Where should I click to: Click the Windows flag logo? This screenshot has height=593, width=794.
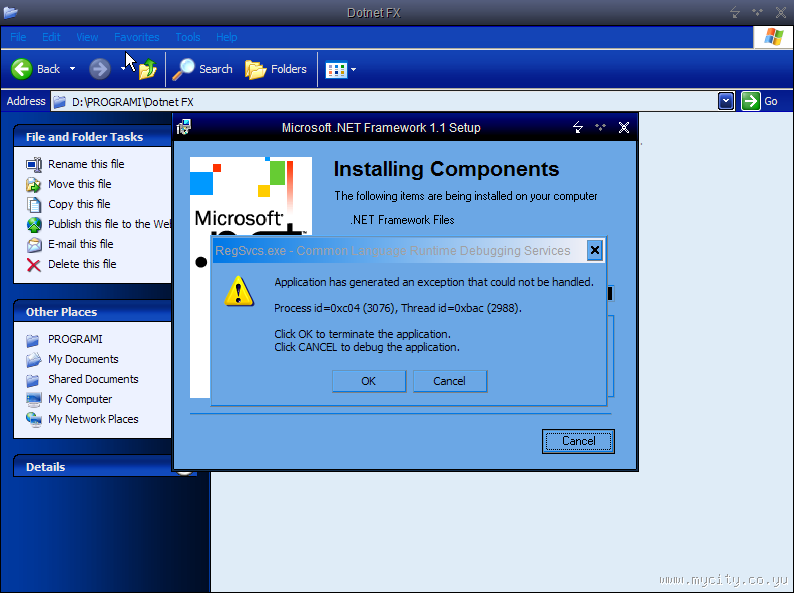773,37
